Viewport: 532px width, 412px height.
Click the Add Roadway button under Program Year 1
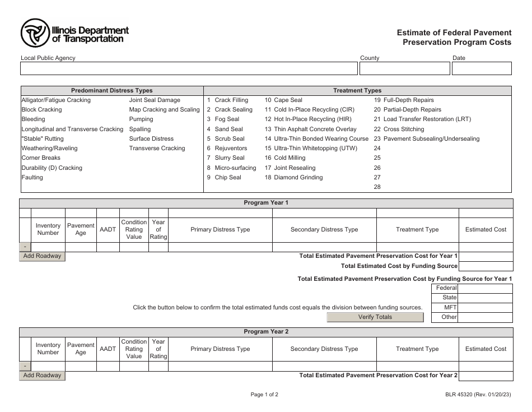pos(42,256)
